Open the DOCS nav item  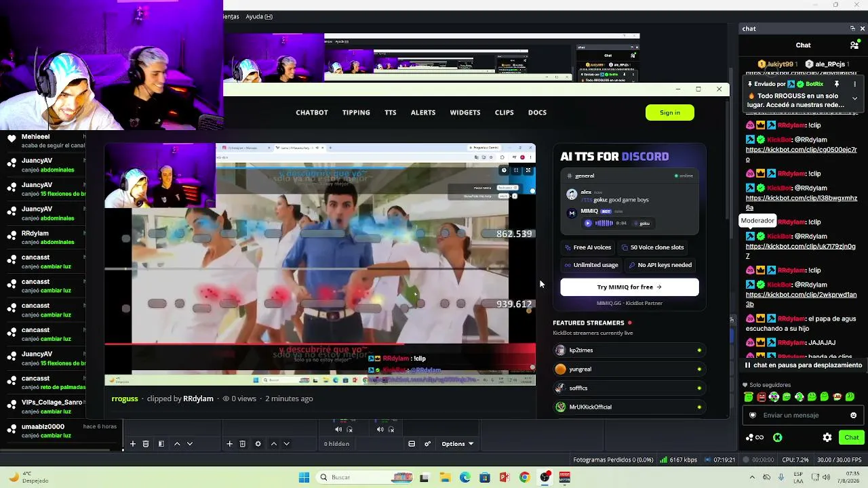(x=537, y=113)
